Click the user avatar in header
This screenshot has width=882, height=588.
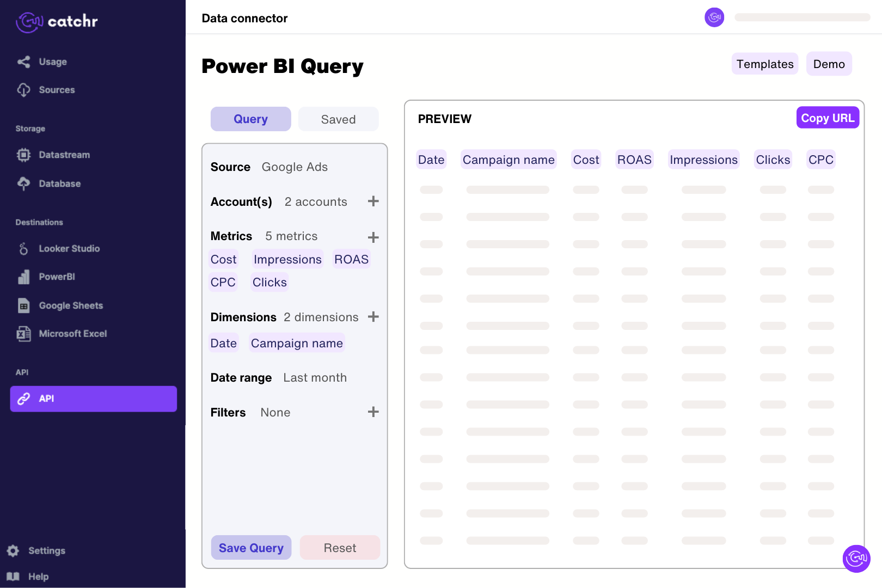point(714,17)
